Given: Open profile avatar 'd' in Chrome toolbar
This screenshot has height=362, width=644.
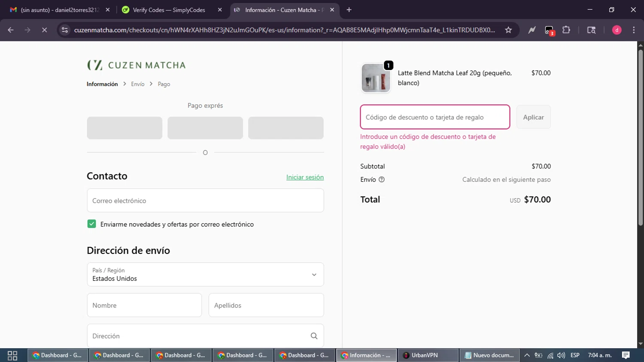Looking at the screenshot, I should pos(617,30).
